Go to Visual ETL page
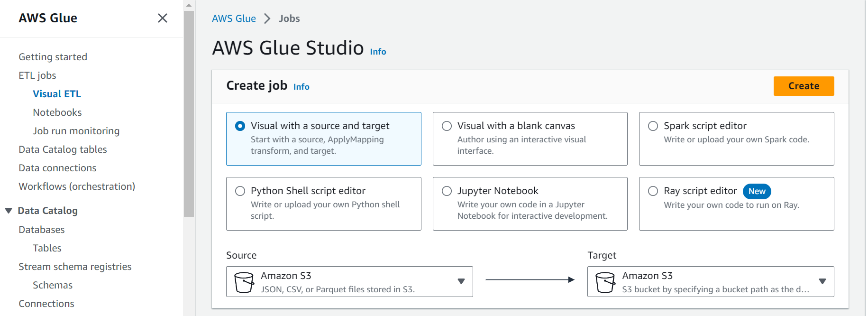Image resolution: width=868 pixels, height=316 pixels. 57,94
